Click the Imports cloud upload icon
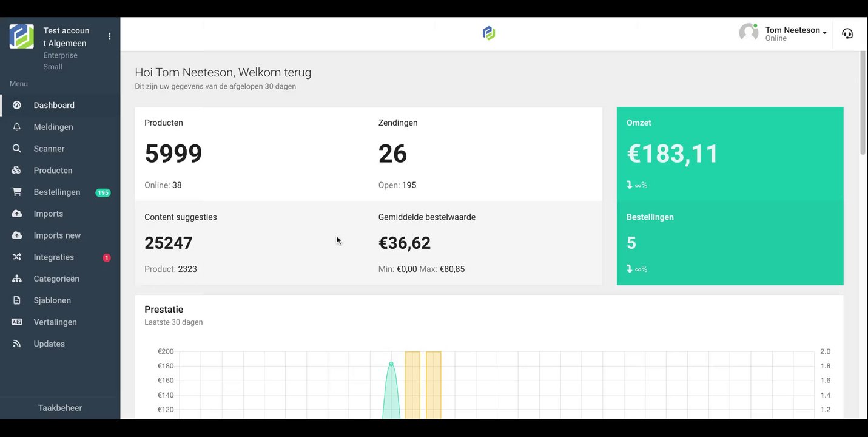Viewport: 868px width, 437px height. click(17, 214)
